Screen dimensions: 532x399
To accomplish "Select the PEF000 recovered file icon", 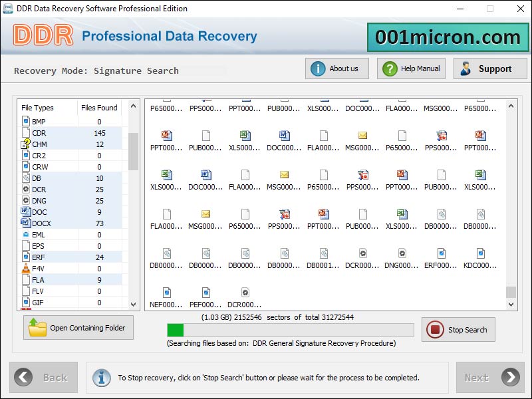I will point(205,292).
